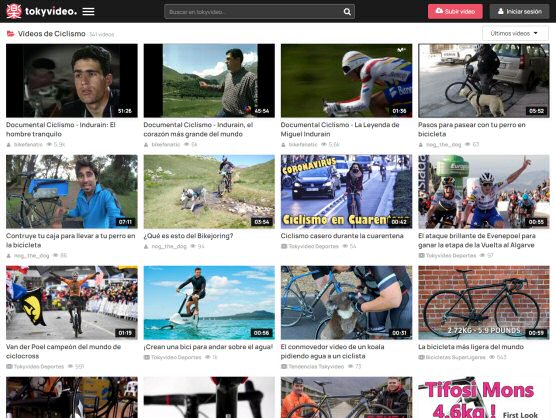The width and height of the screenshot is (556, 418).
Task: Open the Bikejoring video thumbnail
Action: pyautogui.click(x=209, y=191)
